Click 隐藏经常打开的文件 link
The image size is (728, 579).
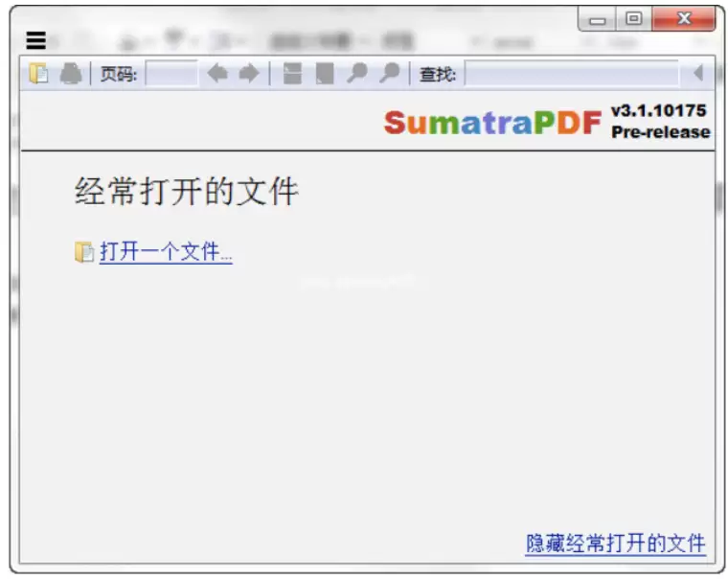coord(616,544)
